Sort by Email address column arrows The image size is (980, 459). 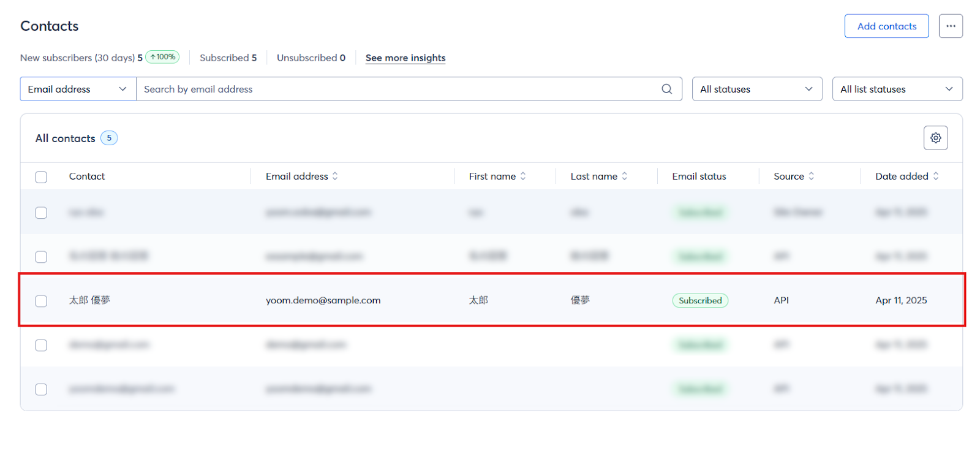[x=335, y=176]
